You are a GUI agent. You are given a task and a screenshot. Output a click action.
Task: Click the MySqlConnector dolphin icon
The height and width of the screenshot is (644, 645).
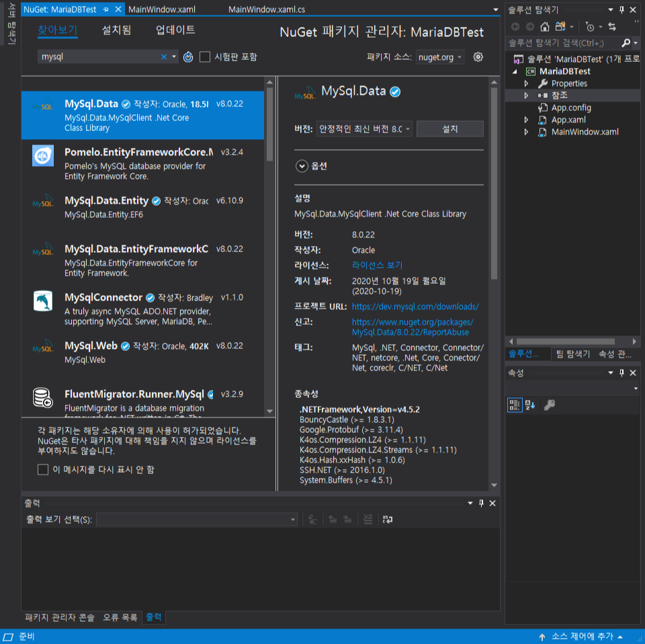(x=43, y=300)
